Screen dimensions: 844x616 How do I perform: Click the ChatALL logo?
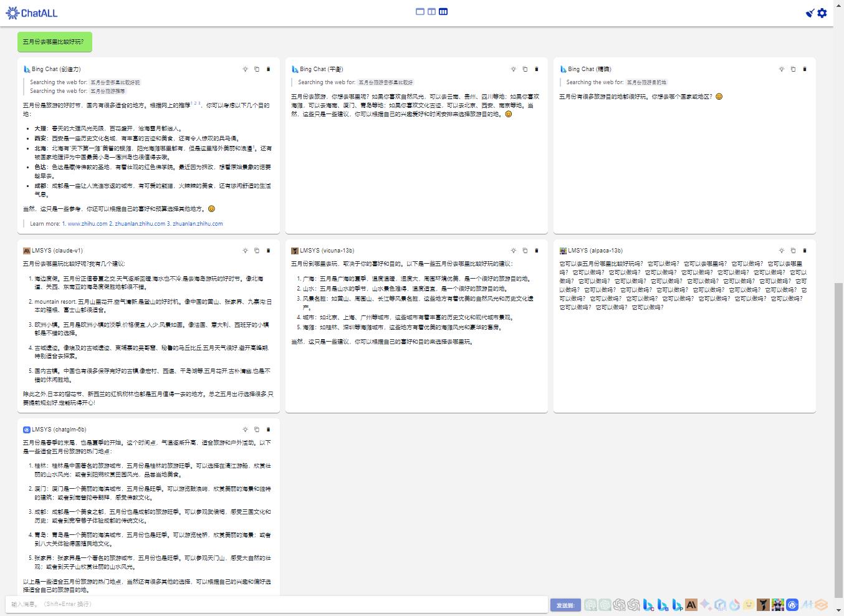click(32, 12)
